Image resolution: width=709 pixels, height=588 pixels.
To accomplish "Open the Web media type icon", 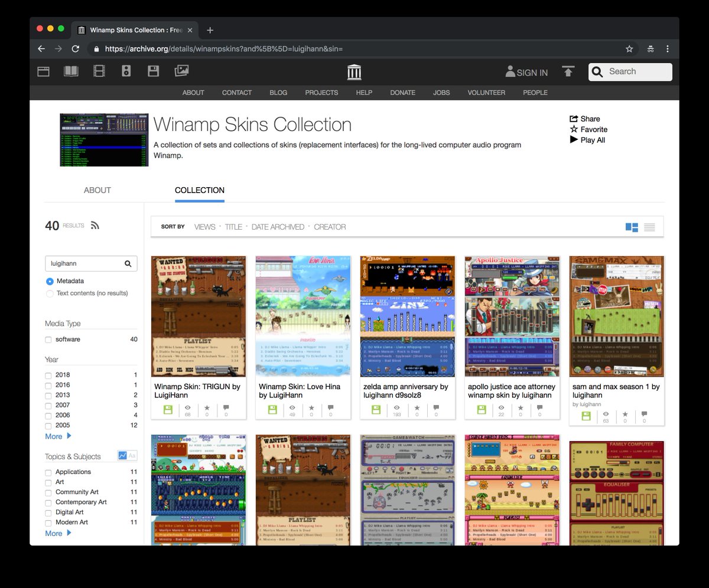I will pos(43,71).
